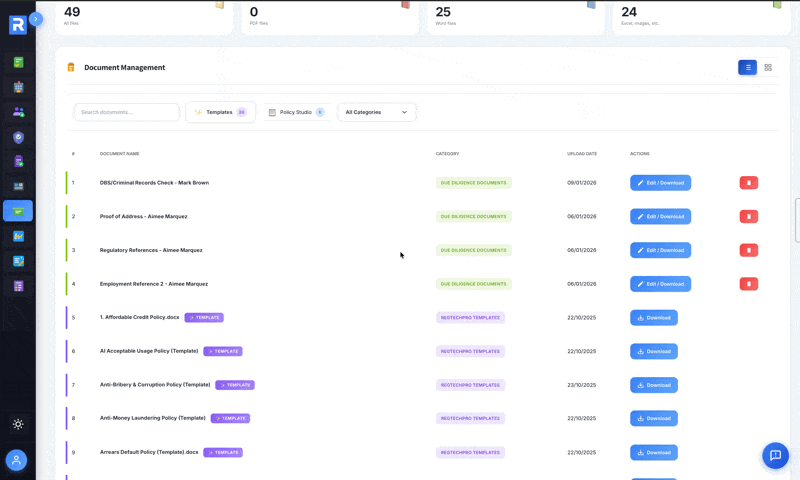Open Policy Studio filter
The image size is (800, 480).
296,112
